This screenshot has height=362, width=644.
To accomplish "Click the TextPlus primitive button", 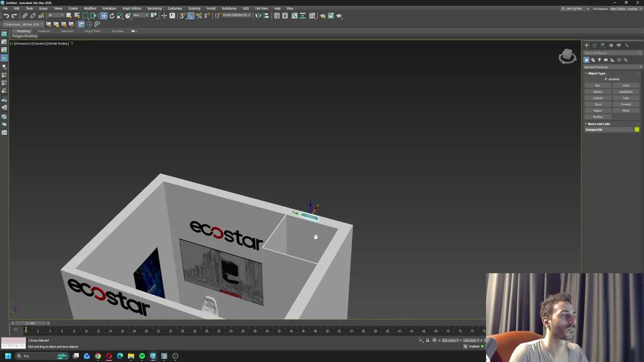I will (x=598, y=117).
